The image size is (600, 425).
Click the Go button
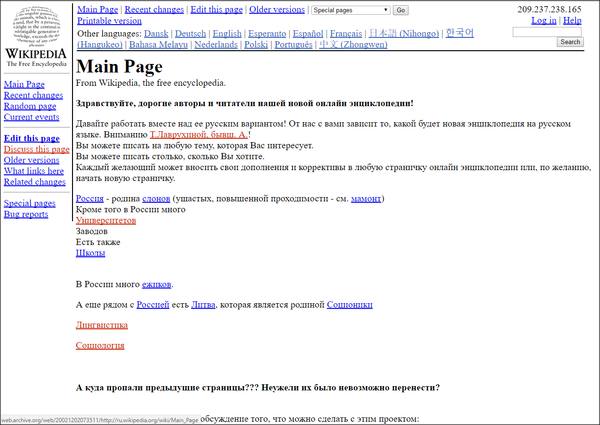401,10
